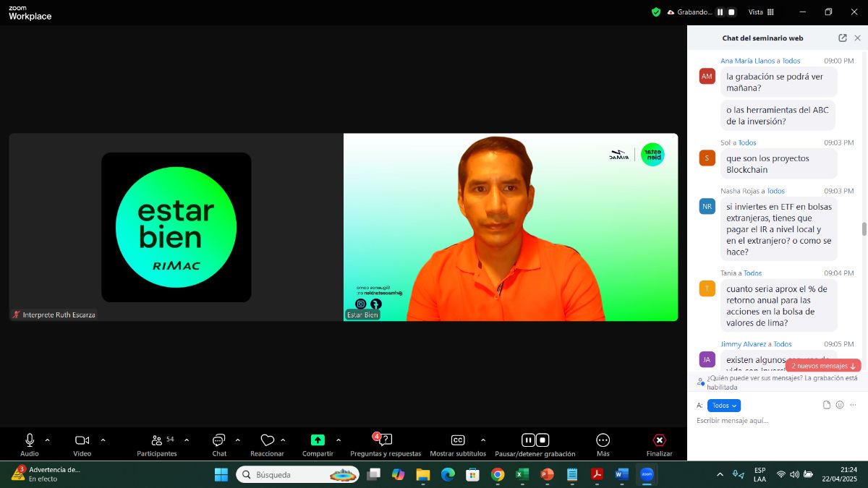Pop out the webinar chat window
The width and height of the screenshot is (868, 488).
pos(843,38)
